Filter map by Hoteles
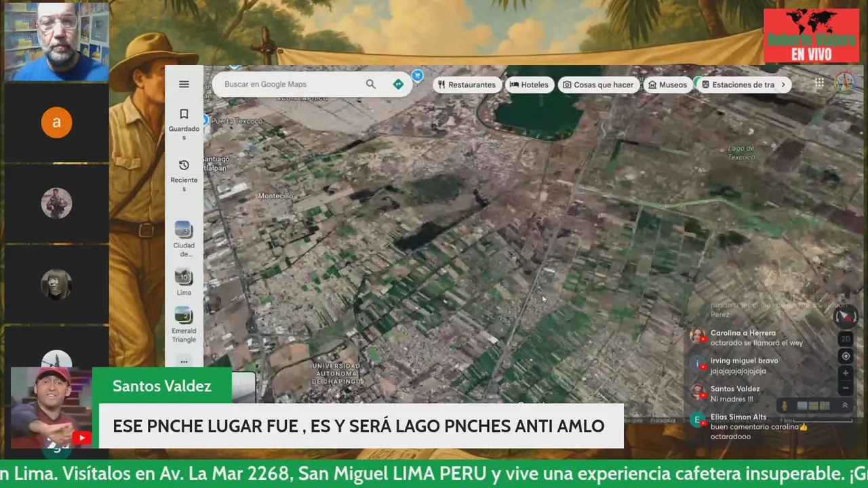Viewport: 868px width, 488px height. [529, 85]
